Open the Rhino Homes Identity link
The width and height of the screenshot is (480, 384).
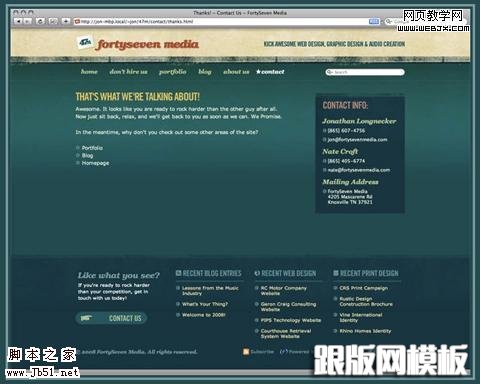[x=365, y=331]
